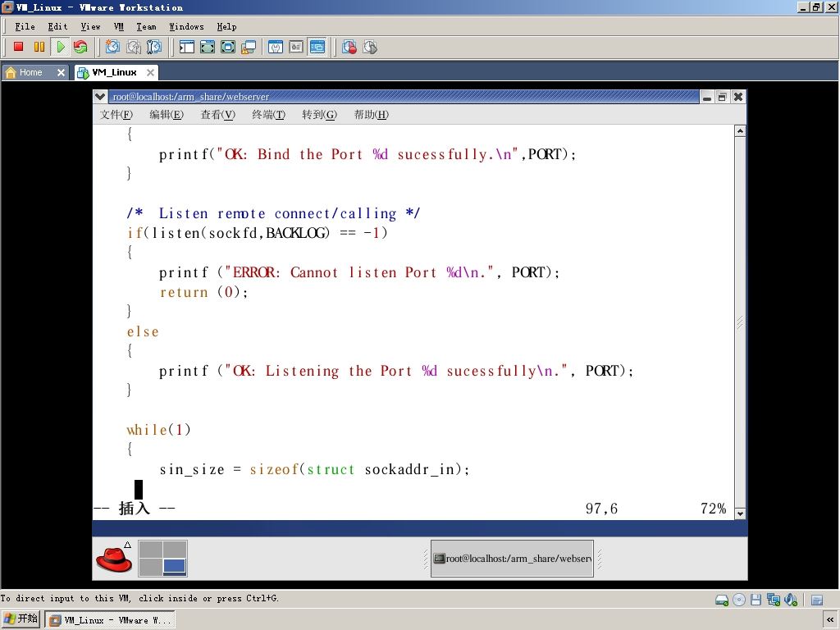The image size is (840, 630).
Task: Open the Snapshot Manager wrench-clock icon
Action: coord(153,47)
